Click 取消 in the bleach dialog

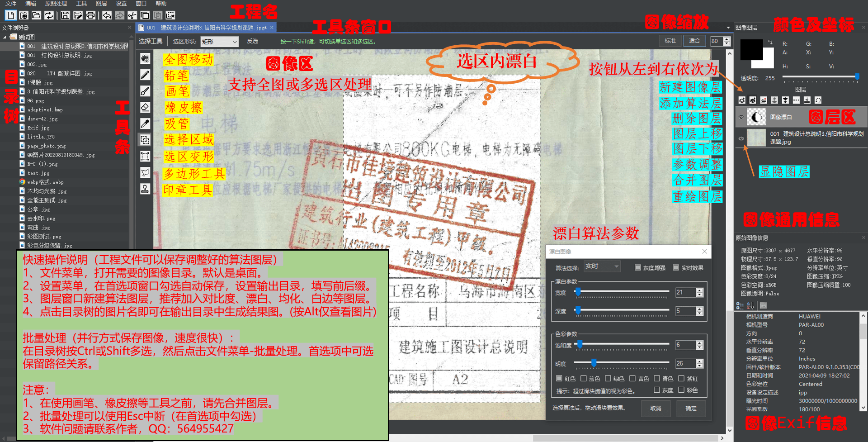(x=656, y=408)
